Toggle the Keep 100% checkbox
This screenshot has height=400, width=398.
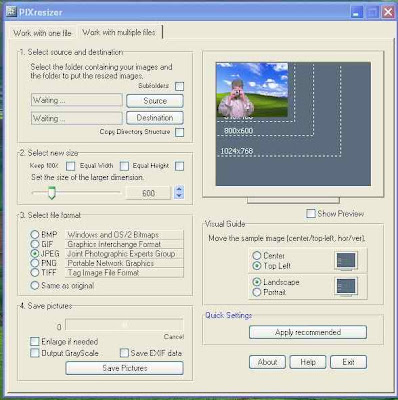pos(70,166)
